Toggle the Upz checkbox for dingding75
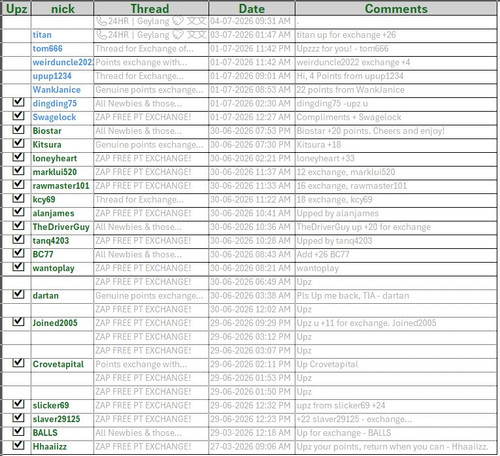Screen dimensions: 500x456 pos(18,102)
